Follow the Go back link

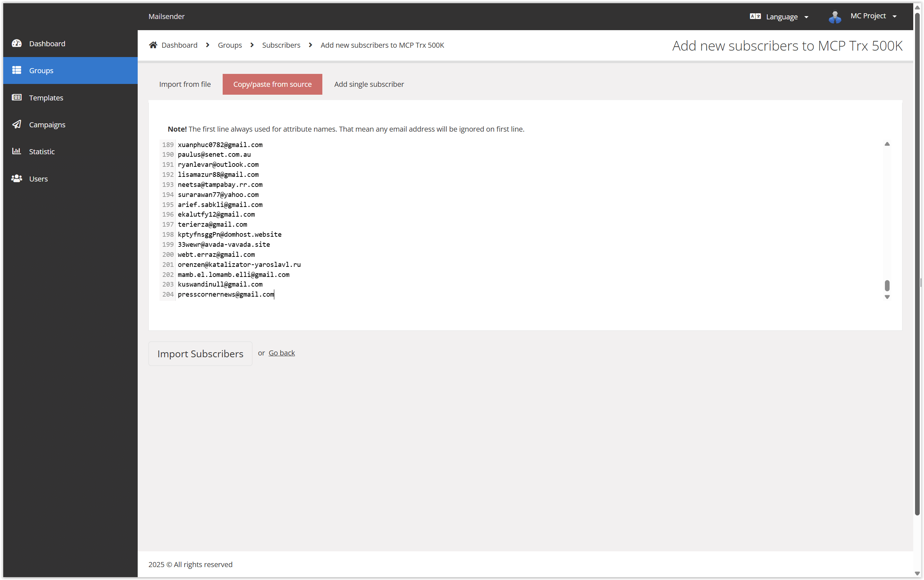coord(282,353)
